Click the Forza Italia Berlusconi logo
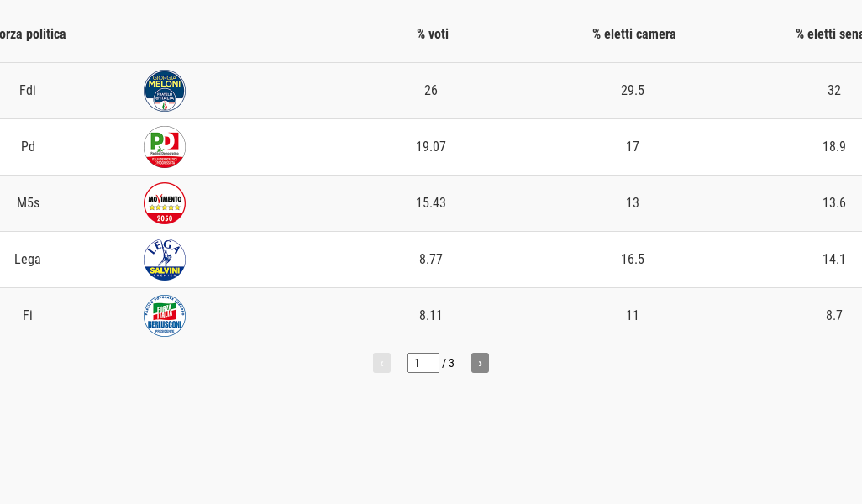The width and height of the screenshot is (862, 504). tap(165, 316)
